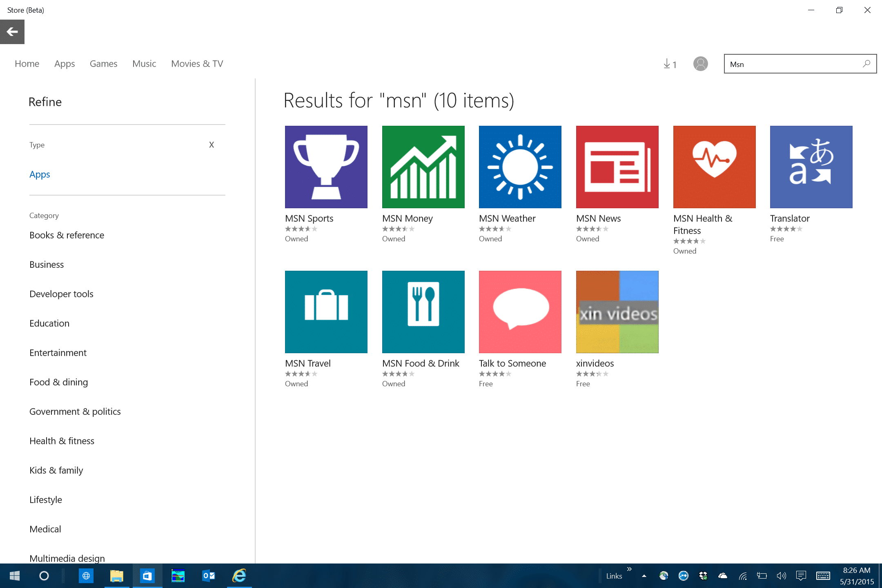The height and width of the screenshot is (588, 882).
Task: Open the MSN Food & Drink tile
Action: [x=423, y=312]
